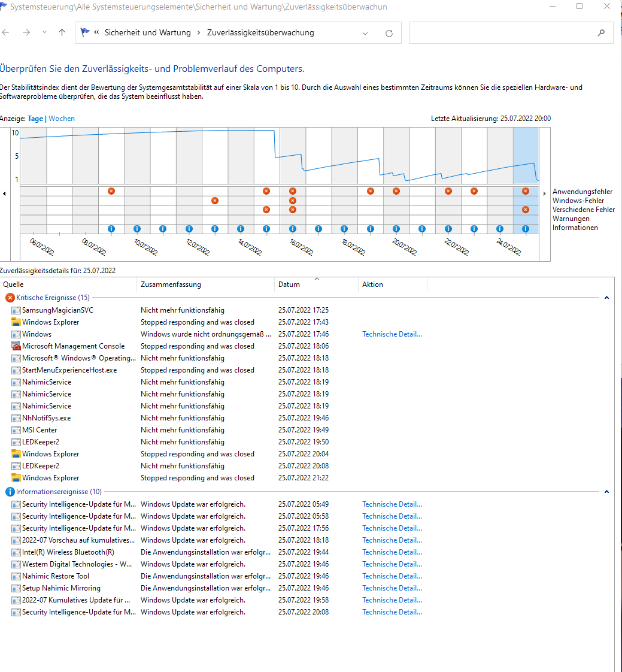Viewport: 622px width, 672px height.
Task: Refresh the Zuverlässigkeitsüberwachung view
Action: 389,34
